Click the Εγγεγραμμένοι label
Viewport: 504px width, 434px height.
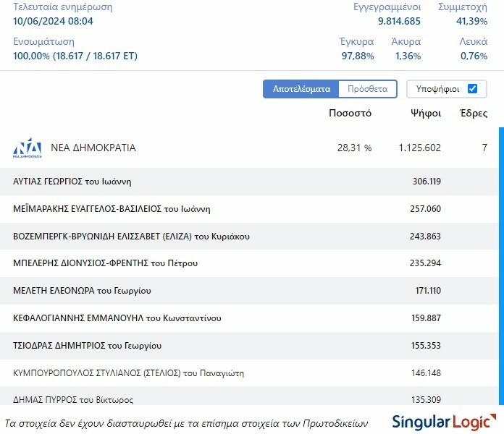click(387, 7)
